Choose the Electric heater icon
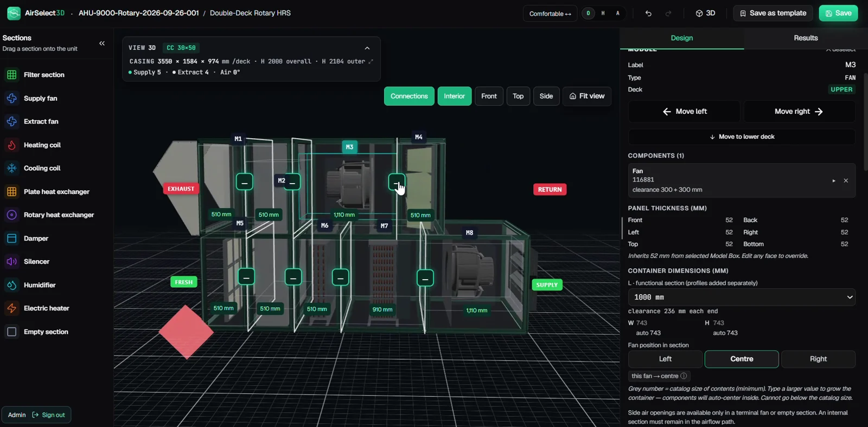The height and width of the screenshot is (427, 868). point(12,308)
